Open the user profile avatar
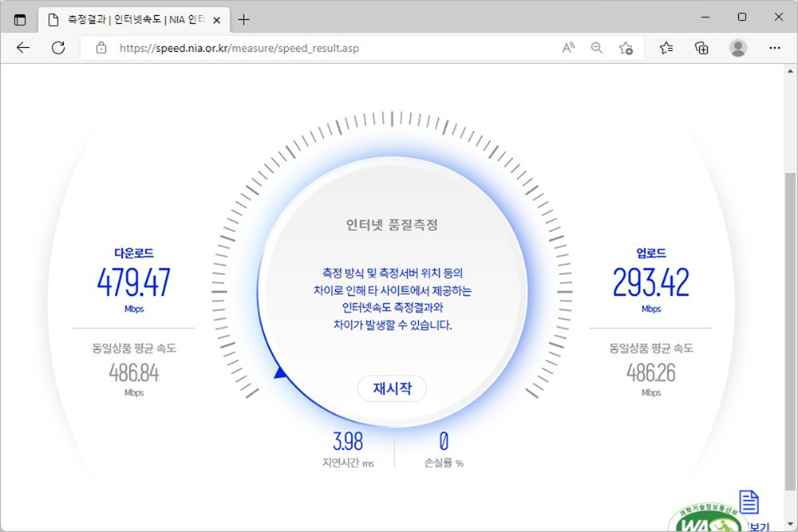The width and height of the screenshot is (798, 532). (x=738, y=48)
